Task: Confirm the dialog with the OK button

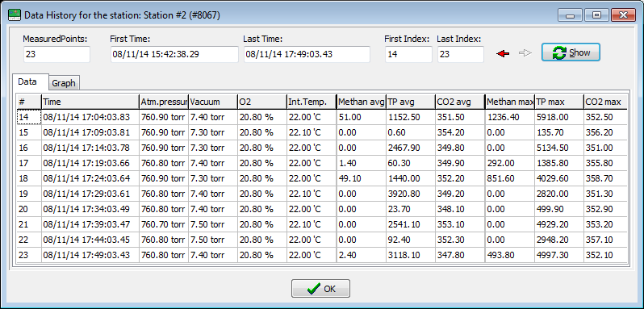Action: coord(320,289)
